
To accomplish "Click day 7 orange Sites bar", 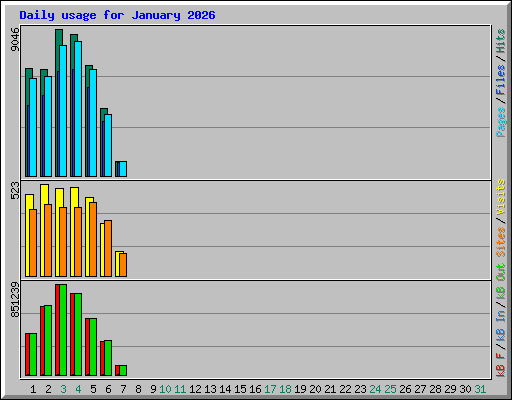I will click(x=123, y=265).
